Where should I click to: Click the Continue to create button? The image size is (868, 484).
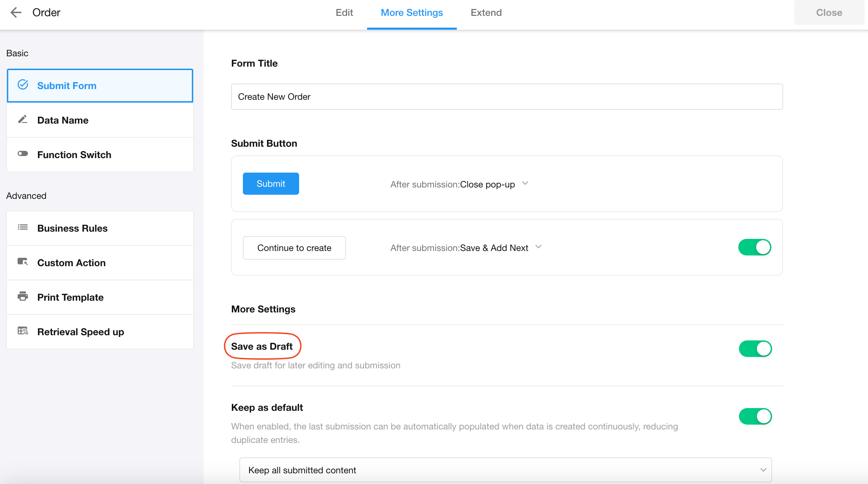(x=294, y=248)
